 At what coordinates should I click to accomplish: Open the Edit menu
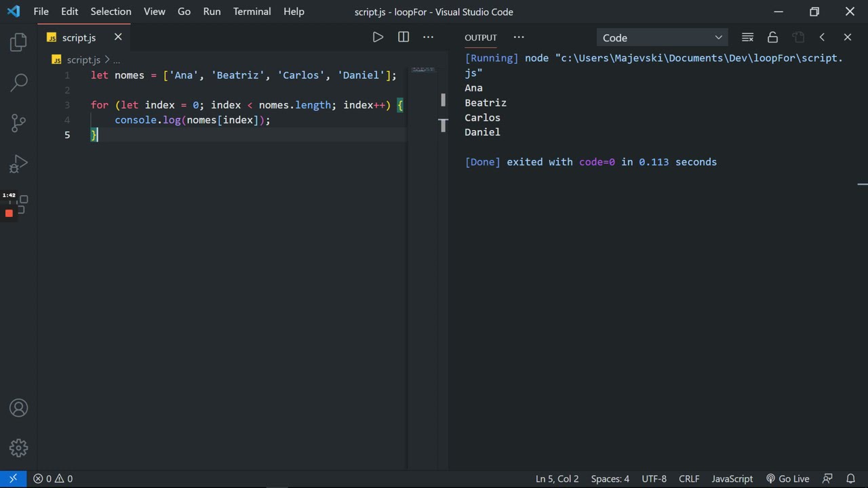pos(69,12)
